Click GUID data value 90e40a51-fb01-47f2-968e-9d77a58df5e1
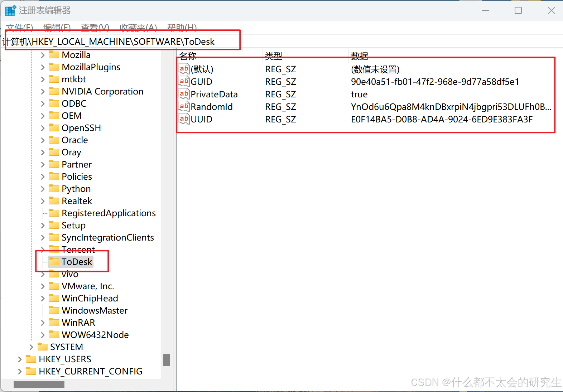This screenshot has width=563, height=392. 435,82
